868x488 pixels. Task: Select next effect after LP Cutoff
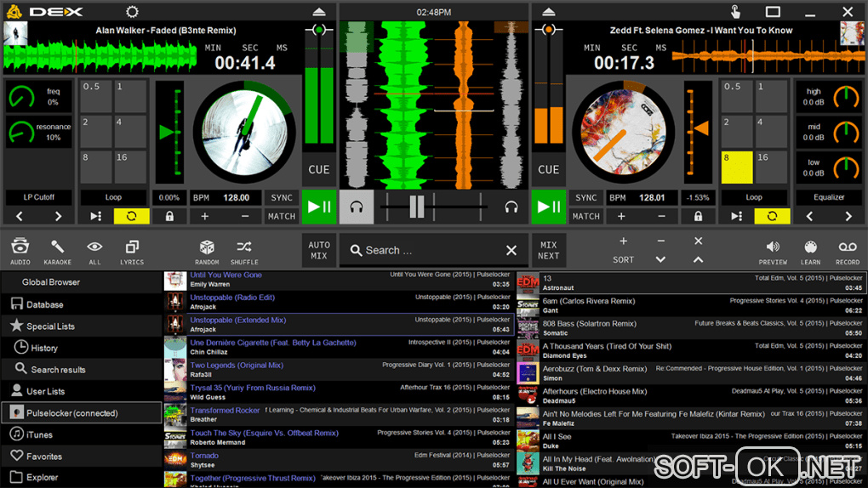tap(58, 216)
